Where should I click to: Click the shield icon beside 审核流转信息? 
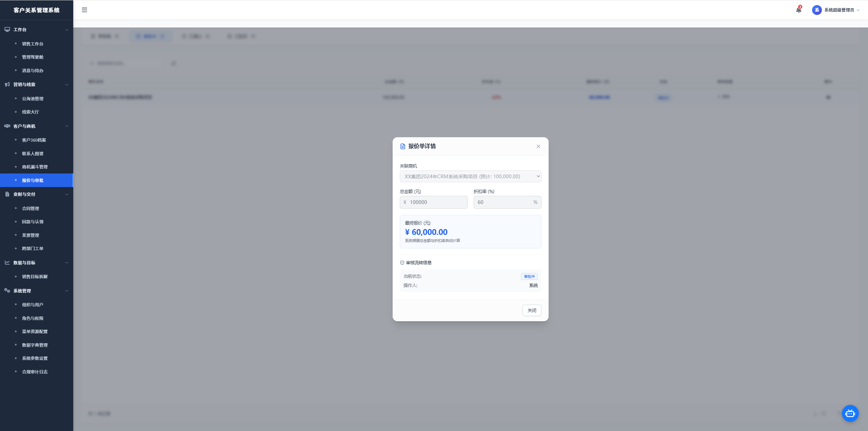[402, 263]
